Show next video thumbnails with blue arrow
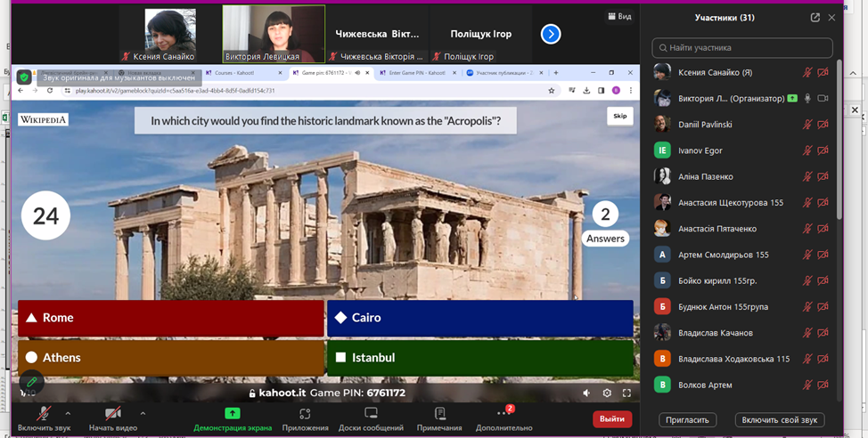 [551, 34]
